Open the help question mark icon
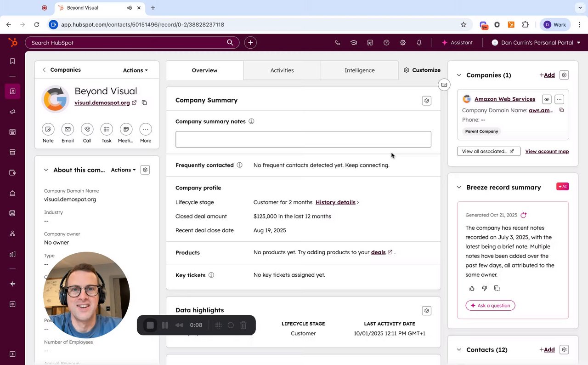 coord(386,42)
